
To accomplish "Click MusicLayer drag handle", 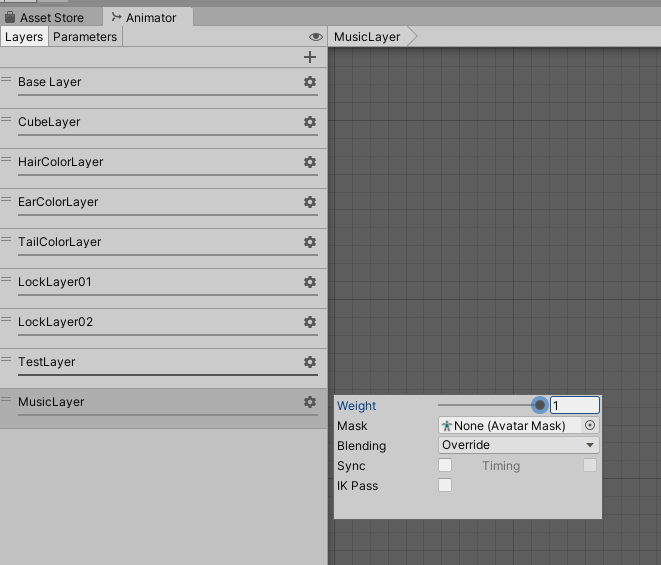I will [x=6, y=399].
